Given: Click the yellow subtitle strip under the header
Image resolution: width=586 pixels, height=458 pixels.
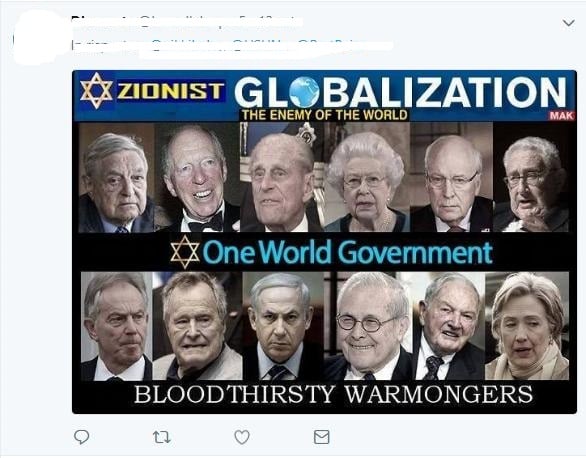Looking at the screenshot, I should pyautogui.click(x=324, y=115).
